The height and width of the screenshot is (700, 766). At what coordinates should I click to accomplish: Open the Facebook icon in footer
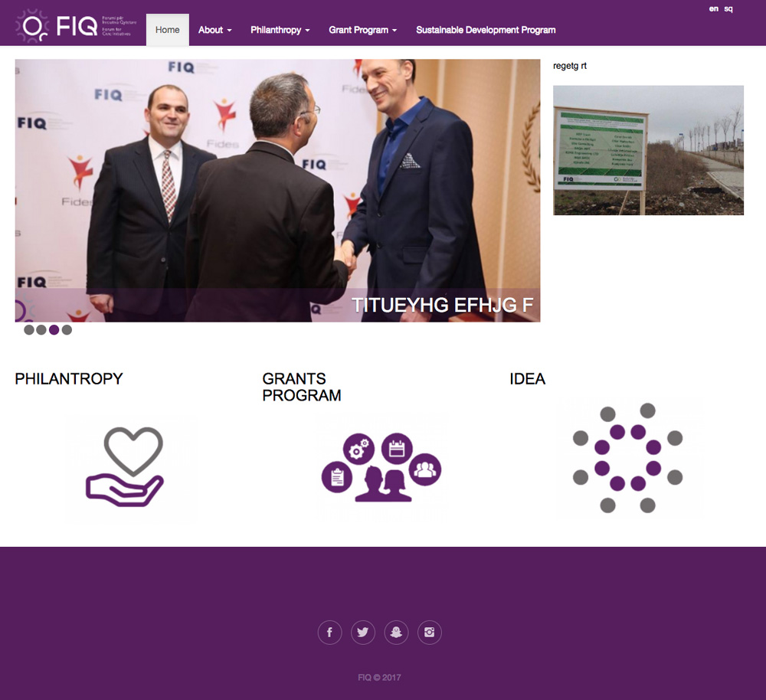pos(329,632)
